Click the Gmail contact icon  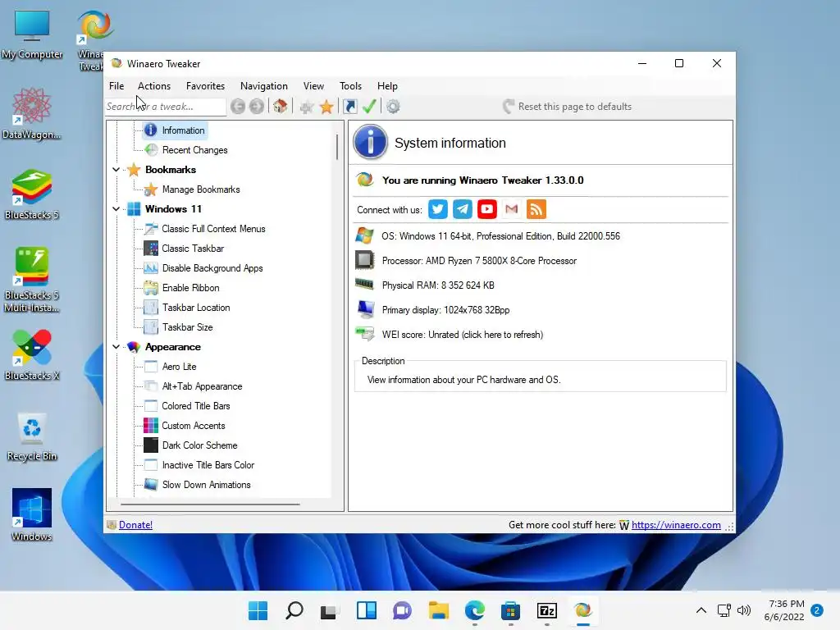point(512,209)
